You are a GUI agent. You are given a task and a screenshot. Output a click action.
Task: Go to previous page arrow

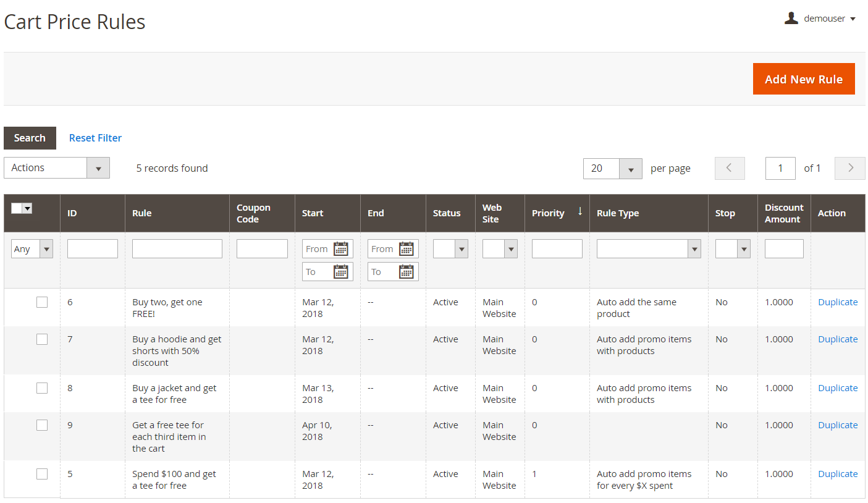pyautogui.click(x=730, y=168)
